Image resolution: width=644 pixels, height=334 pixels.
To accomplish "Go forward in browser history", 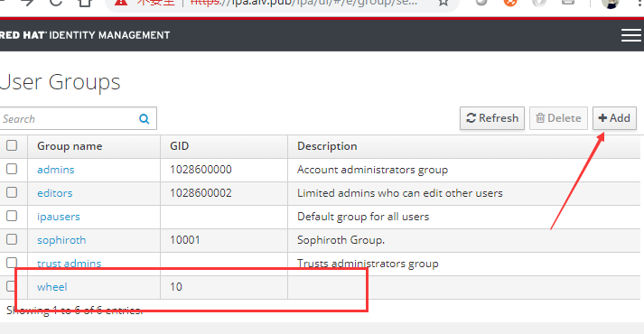I will (27, 3).
